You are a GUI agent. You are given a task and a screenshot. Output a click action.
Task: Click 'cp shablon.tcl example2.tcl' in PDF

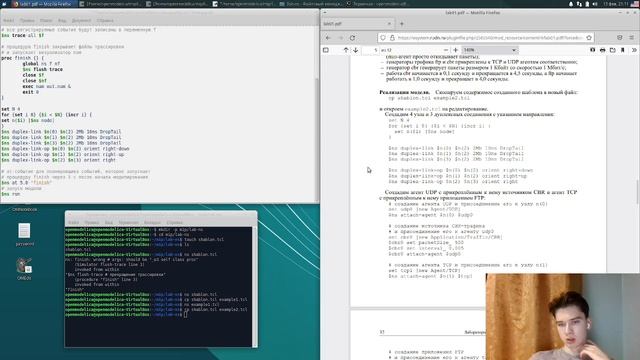coord(429,98)
